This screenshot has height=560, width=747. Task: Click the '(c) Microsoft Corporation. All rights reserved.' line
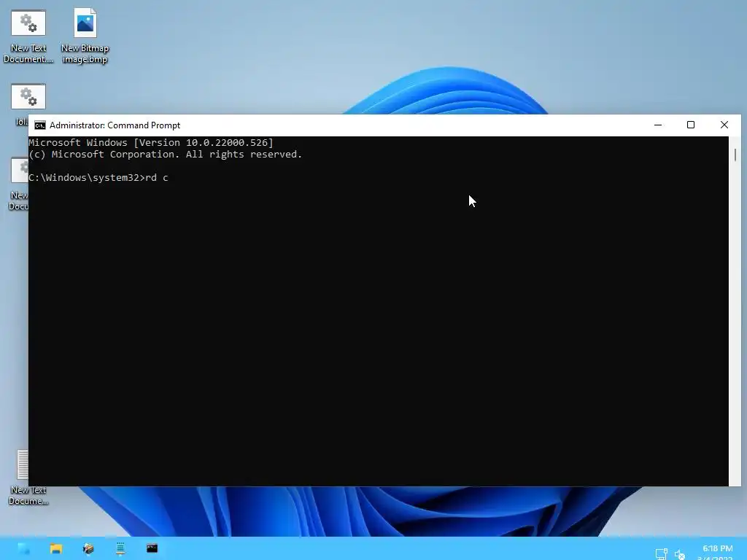pos(166,155)
